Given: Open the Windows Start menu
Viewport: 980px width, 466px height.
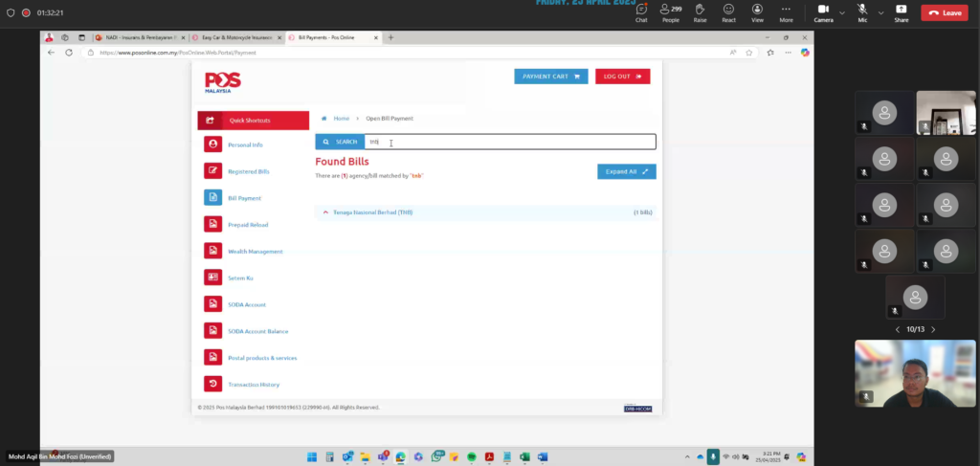Looking at the screenshot, I should pos(312,457).
